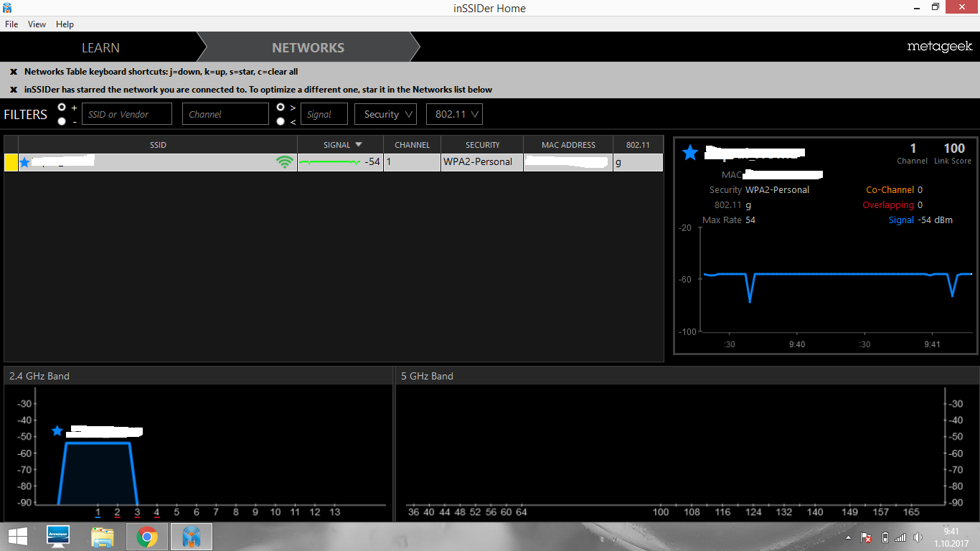This screenshot has height=551, width=980.
Task: Dismiss the keyboard shortcuts tip banner
Action: pyautogui.click(x=14, y=72)
